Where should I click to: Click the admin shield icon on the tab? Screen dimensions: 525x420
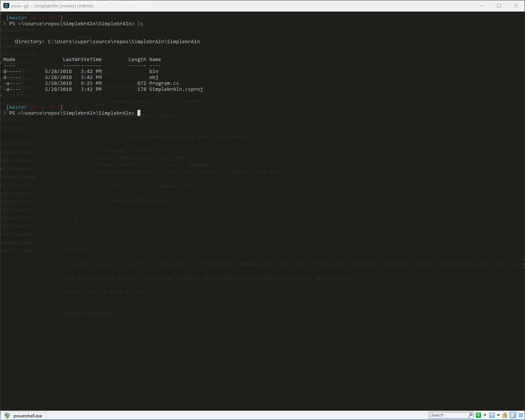coord(7,416)
